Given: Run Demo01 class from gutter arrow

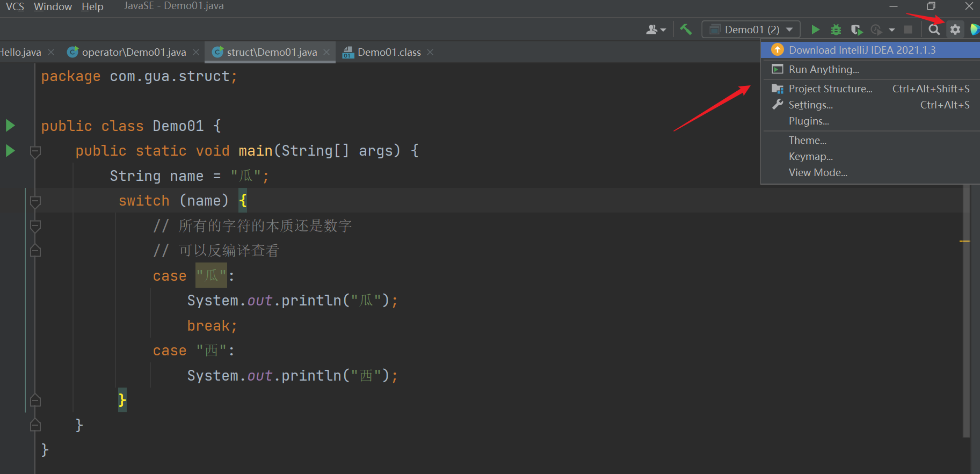Looking at the screenshot, I should [10, 126].
